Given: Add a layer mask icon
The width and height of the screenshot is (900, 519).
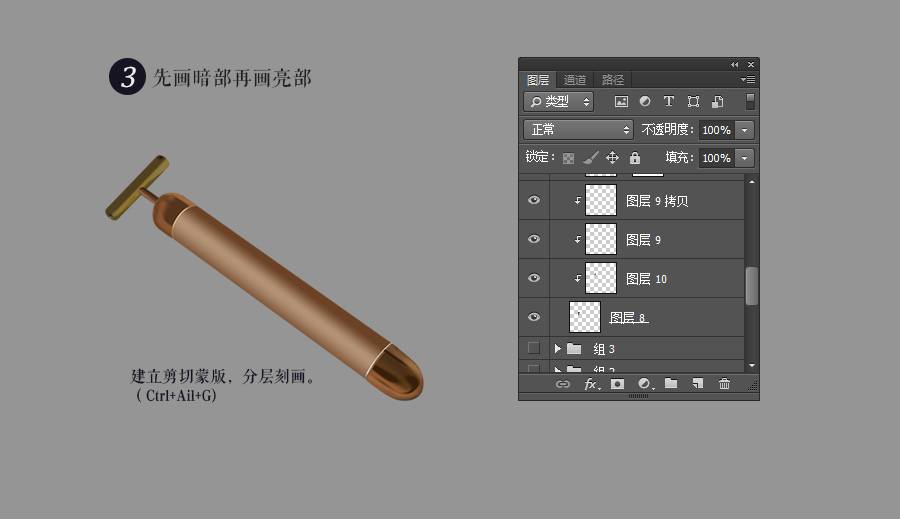Looking at the screenshot, I should pyautogui.click(x=618, y=384).
